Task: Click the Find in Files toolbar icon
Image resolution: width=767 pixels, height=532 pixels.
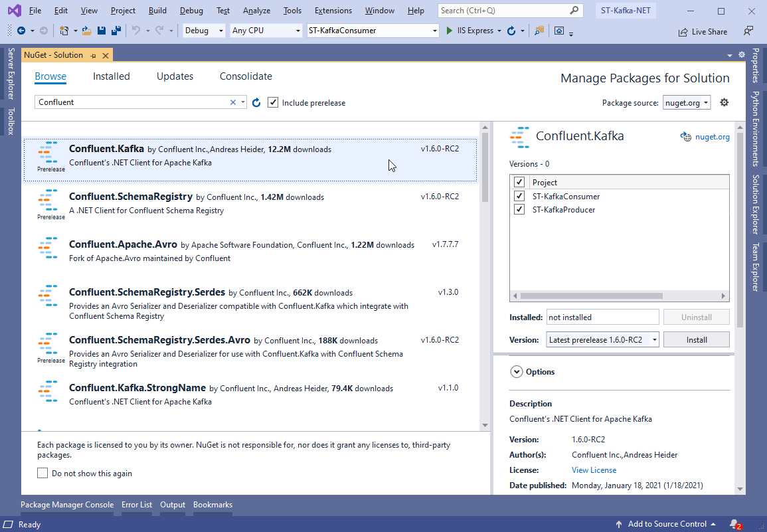Action: pyautogui.click(x=539, y=31)
